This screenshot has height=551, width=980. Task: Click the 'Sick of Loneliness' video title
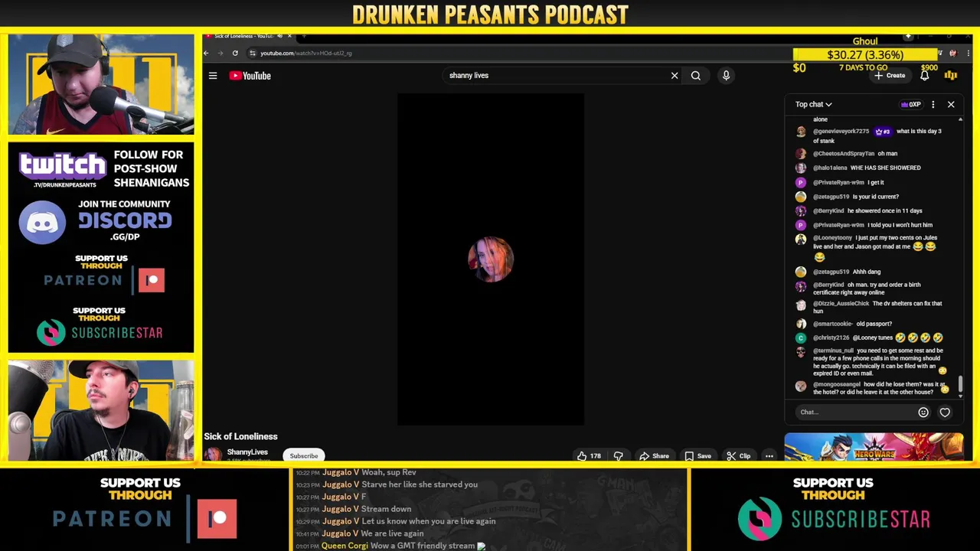[240, 436]
